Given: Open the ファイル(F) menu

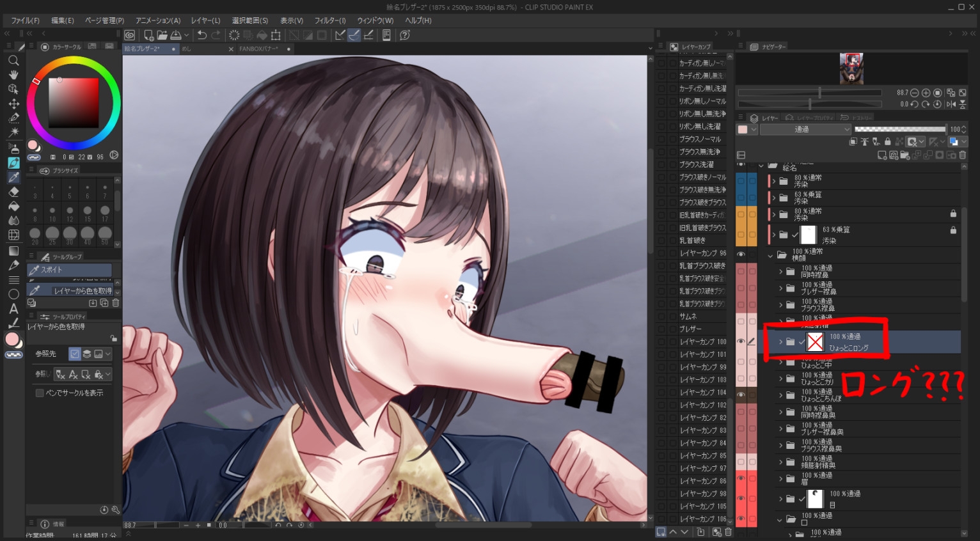Looking at the screenshot, I should [25, 20].
